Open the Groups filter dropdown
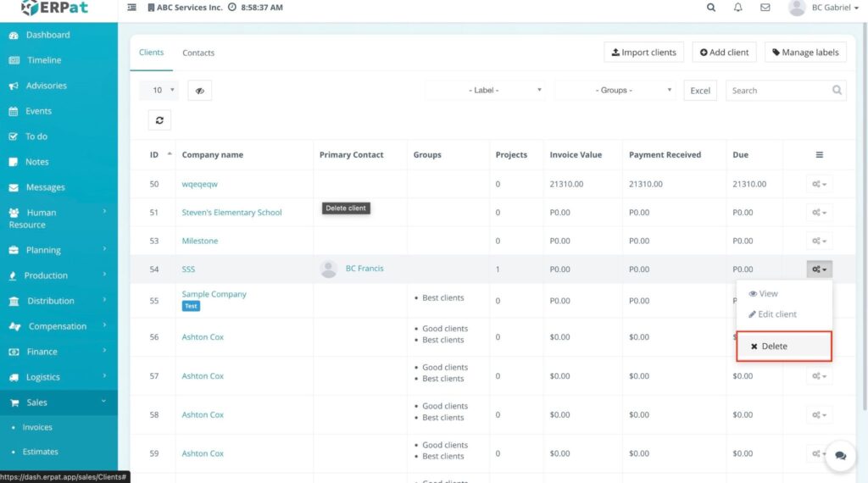Image resolution: width=868 pixels, height=483 pixels. [x=615, y=91]
